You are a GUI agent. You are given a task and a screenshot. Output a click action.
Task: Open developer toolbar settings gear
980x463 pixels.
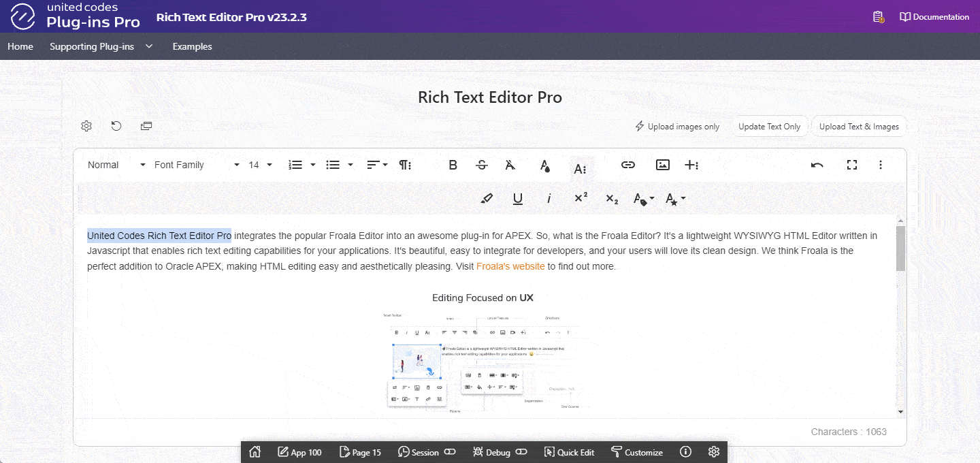coord(713,452)
